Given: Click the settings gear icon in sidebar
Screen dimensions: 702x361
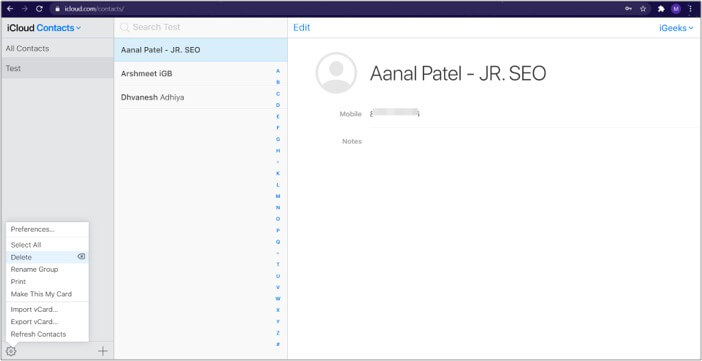Looking at the screenshot, I should click(x=11, y=351).
